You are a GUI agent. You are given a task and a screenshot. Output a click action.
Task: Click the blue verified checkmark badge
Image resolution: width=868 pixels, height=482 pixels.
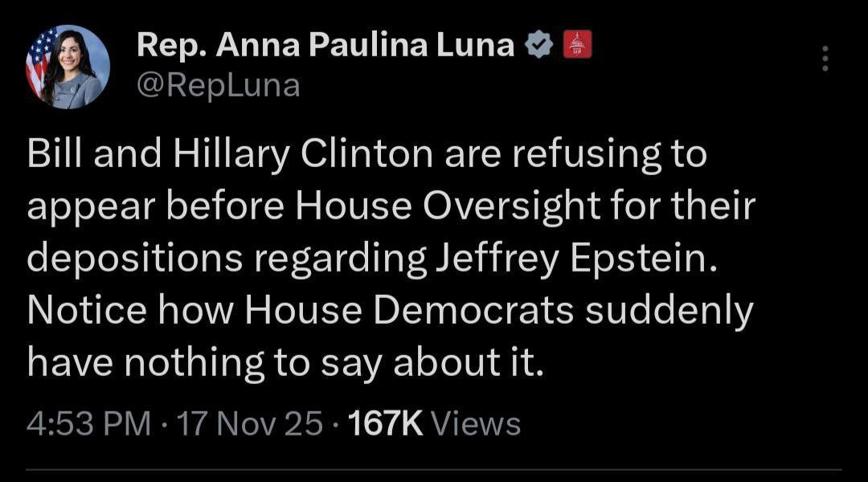[537, 45]
